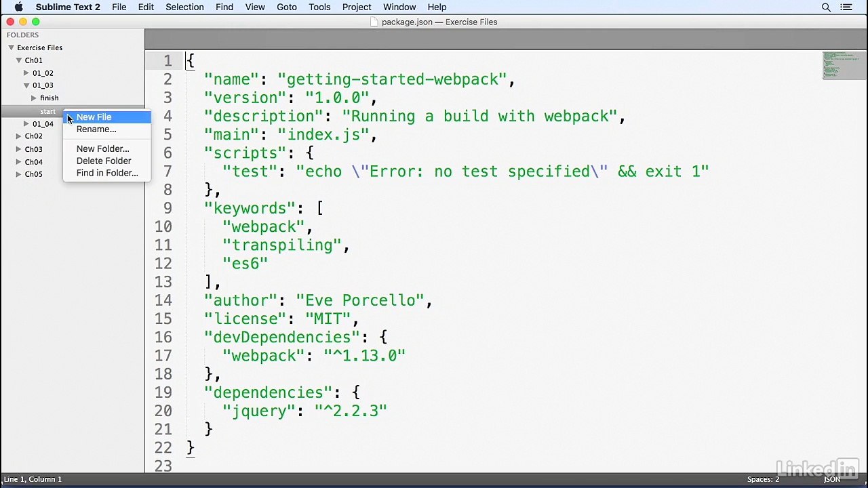Place cursor on "transpiling" entry

pos(282,245)
